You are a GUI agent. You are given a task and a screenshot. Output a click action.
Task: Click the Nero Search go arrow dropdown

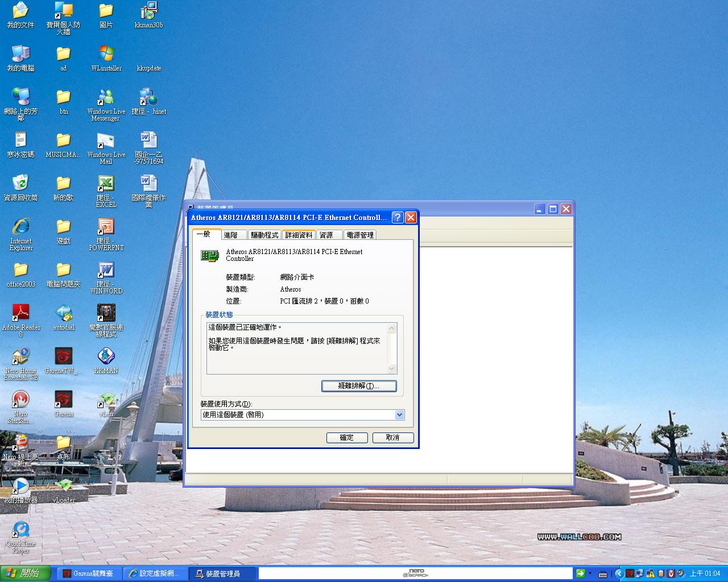(x=590, y=573)
